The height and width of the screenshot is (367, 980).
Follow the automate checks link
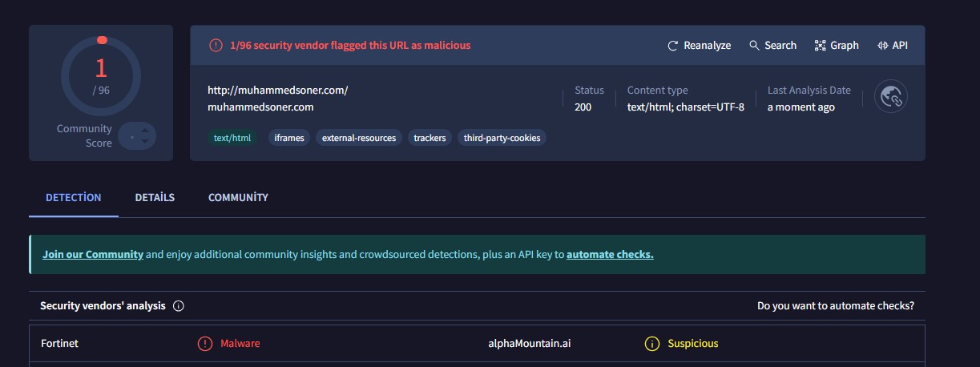610,255
